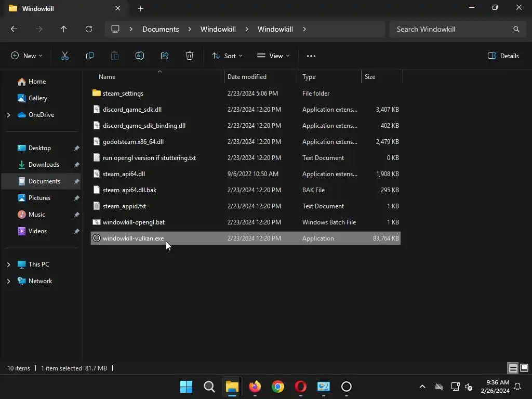Click the Delete trash icon

(x=190, y=56)
